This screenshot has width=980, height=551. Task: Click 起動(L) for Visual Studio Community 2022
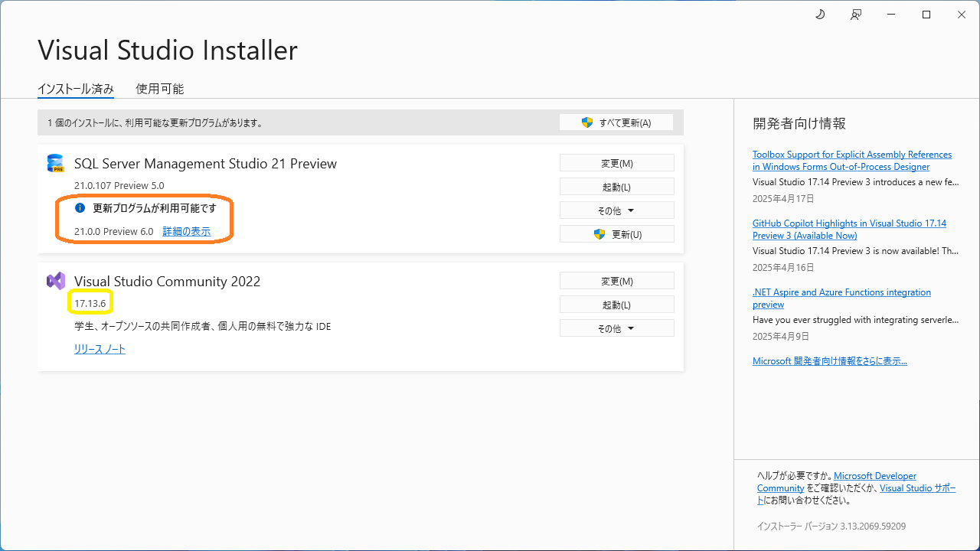(x=617, y=305)
